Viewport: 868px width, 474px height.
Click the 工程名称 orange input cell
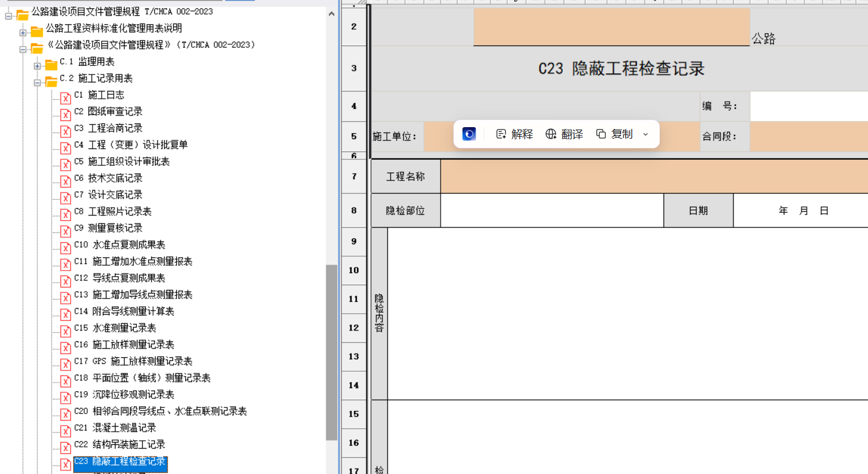click(654, 177)
